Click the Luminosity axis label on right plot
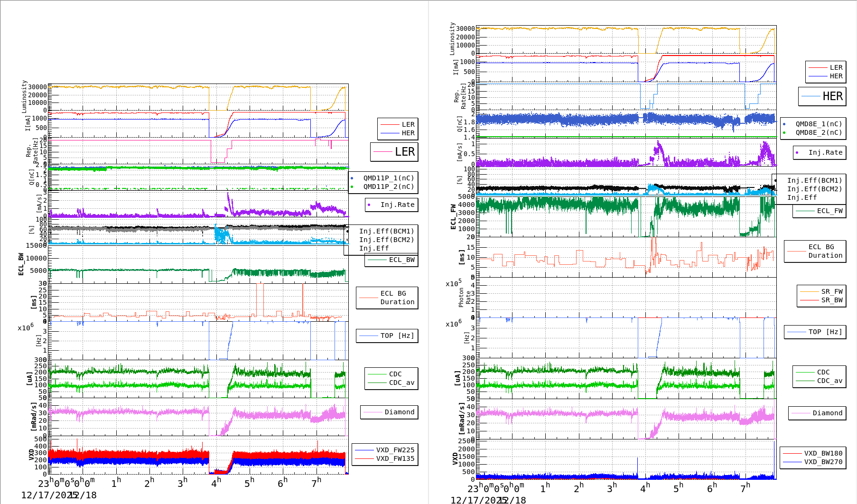 (x=452, y=38)
